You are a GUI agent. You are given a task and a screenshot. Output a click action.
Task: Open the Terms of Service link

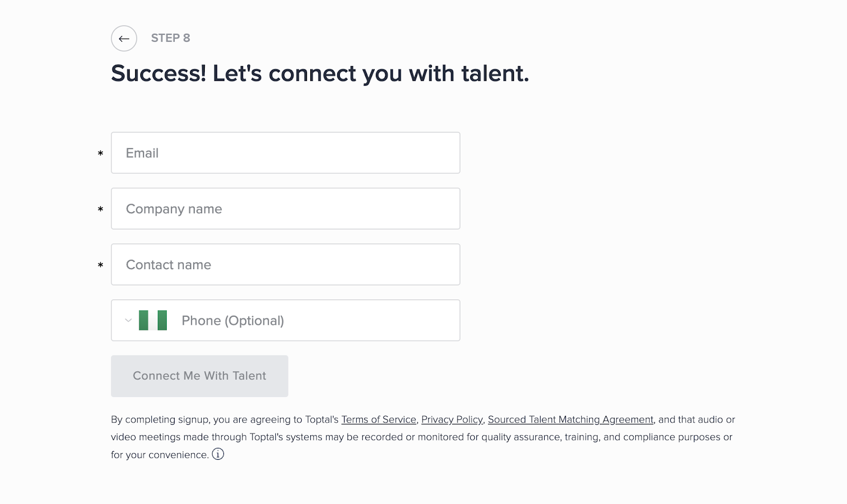coord(379,419)
